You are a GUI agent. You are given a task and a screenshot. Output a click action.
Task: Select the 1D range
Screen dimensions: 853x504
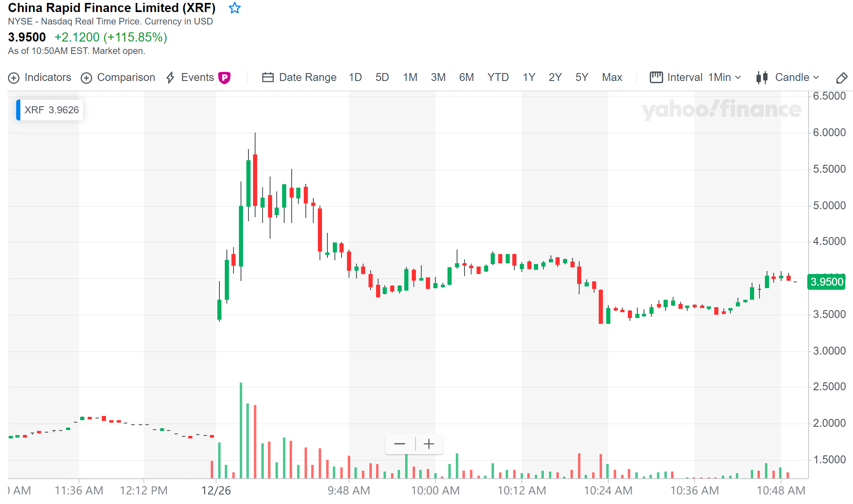[355, 78]
